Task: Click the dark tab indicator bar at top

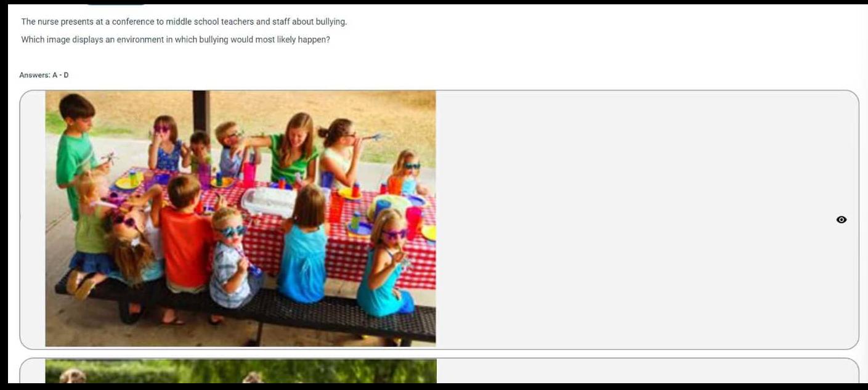Action: click(116, 3)
